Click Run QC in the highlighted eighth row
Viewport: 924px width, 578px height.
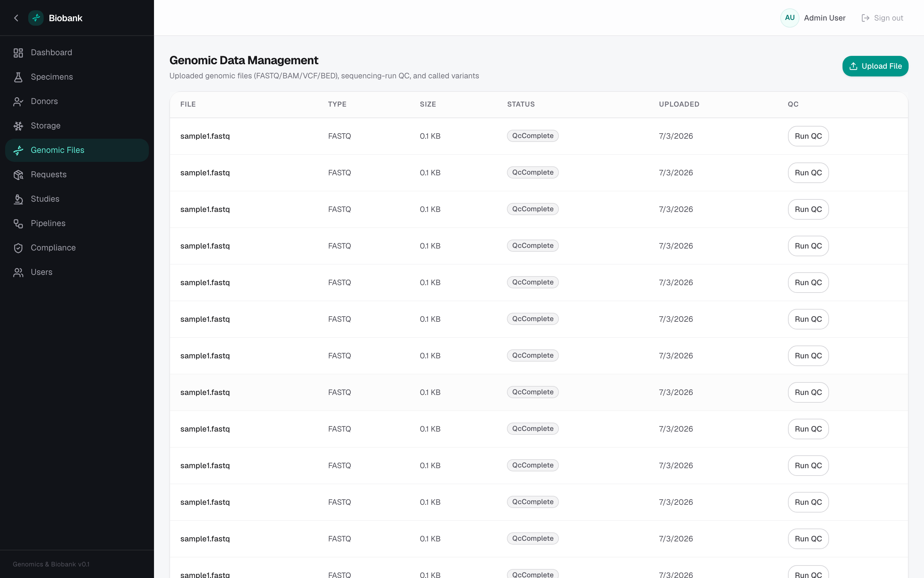(808, 392)
